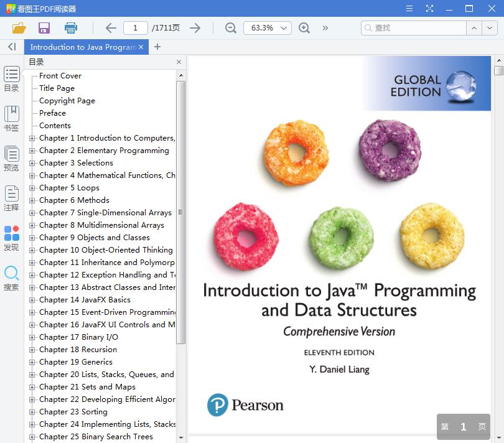Open the hamburger menu in title bar
This screenshot has width=504, height=443.
point(409,8)
